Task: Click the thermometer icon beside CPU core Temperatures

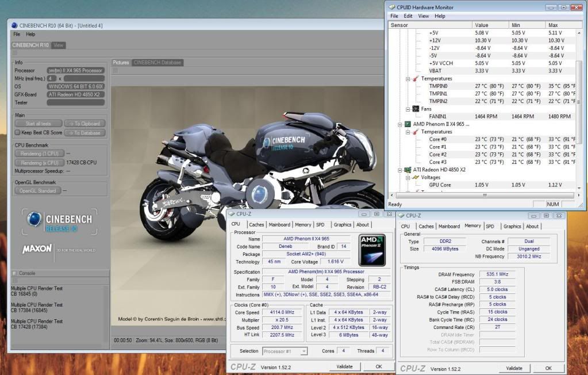Action: (x=416, y=132)
